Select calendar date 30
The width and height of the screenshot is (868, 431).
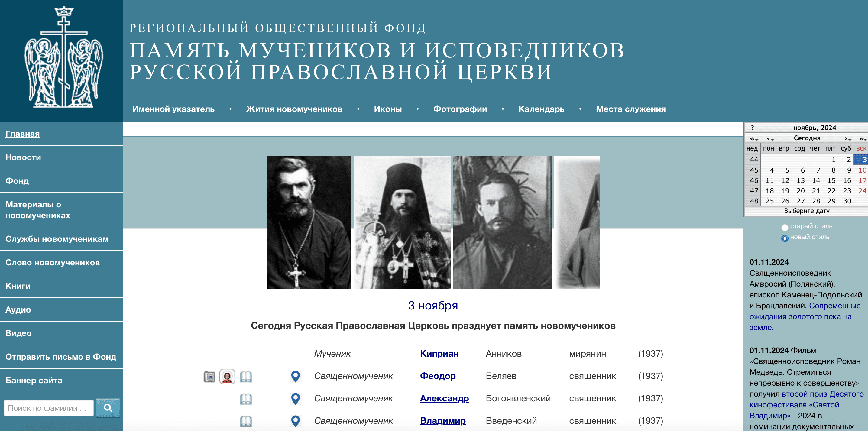847,201
